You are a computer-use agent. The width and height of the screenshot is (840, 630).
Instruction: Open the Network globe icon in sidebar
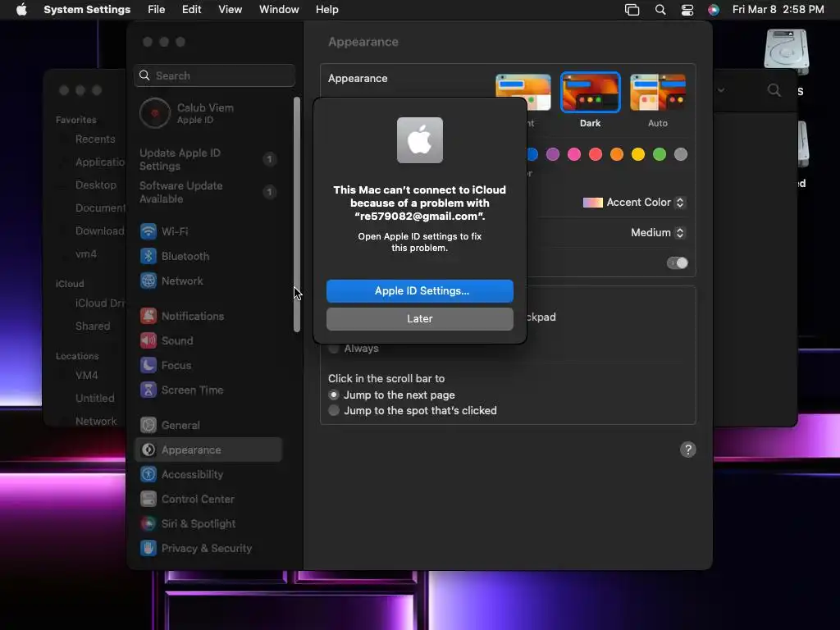coord(148,281)
